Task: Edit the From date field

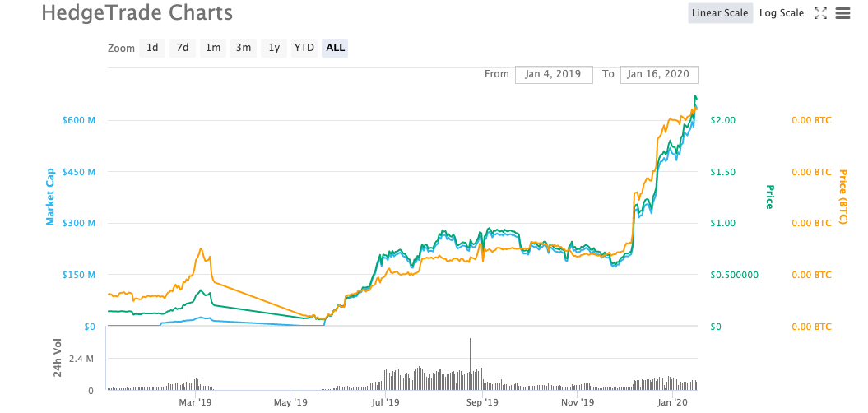Action: 554,74
